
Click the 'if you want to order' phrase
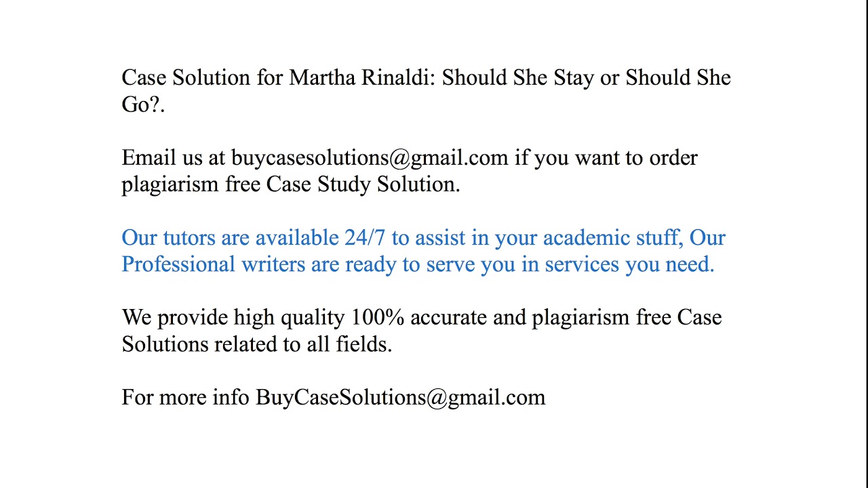pos(606,158)
